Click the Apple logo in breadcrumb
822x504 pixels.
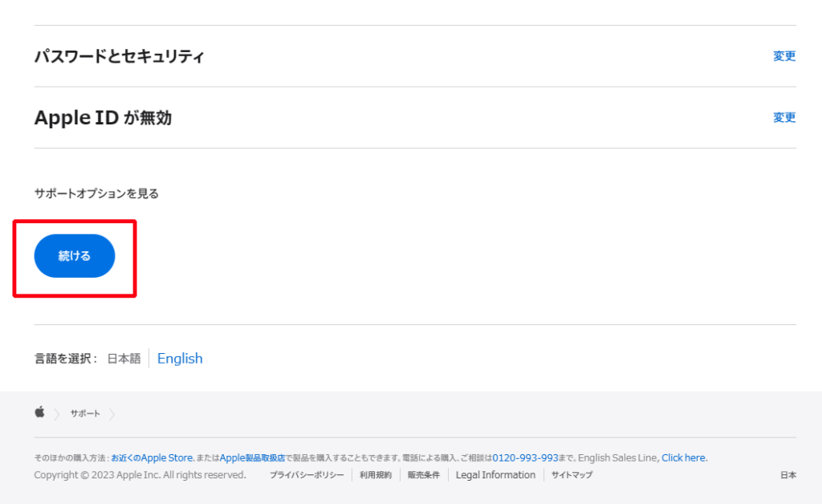point(39,413)
